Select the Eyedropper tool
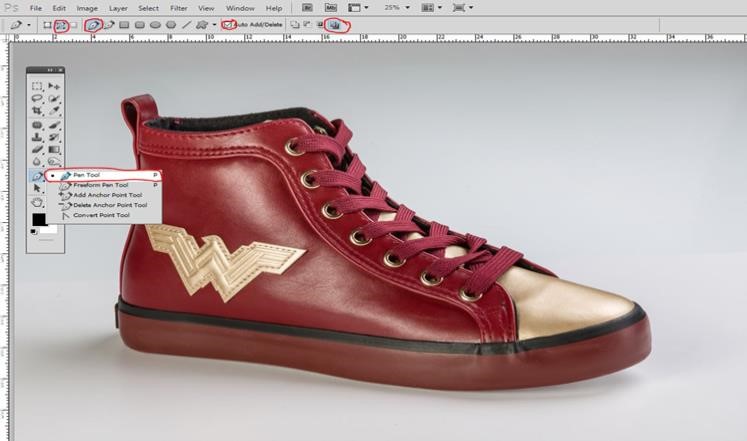The width and height of the screenshot is (747, 441). [54, 110]
